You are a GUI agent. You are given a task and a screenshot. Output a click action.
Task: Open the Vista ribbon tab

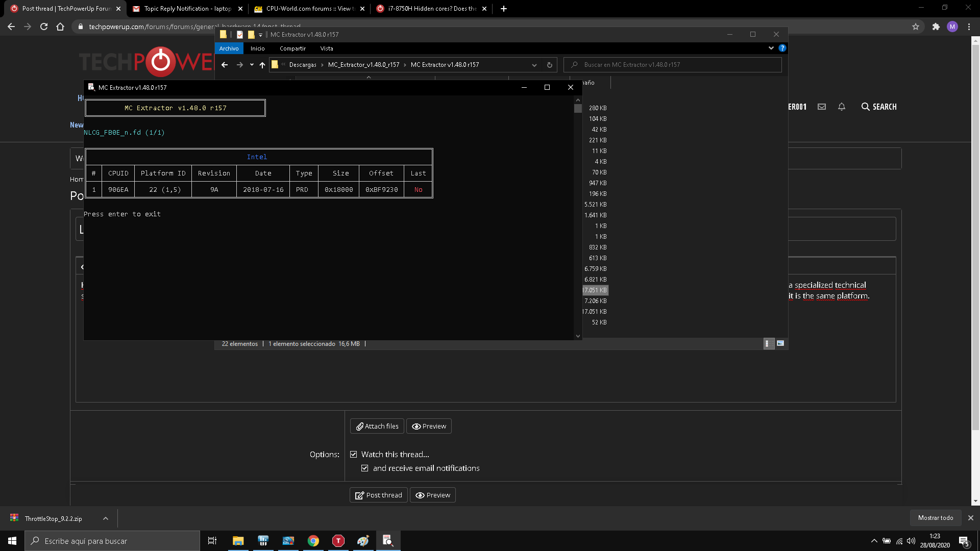(x=327, y=48)
